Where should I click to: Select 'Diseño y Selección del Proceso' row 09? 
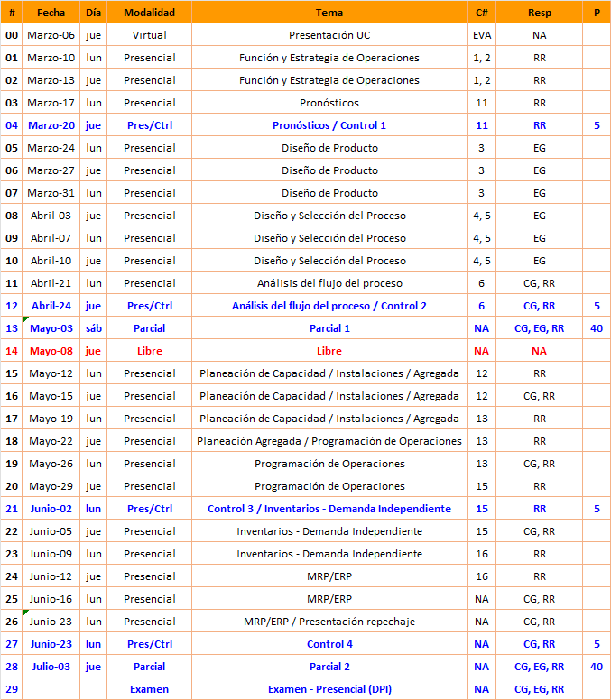(329, 238)
